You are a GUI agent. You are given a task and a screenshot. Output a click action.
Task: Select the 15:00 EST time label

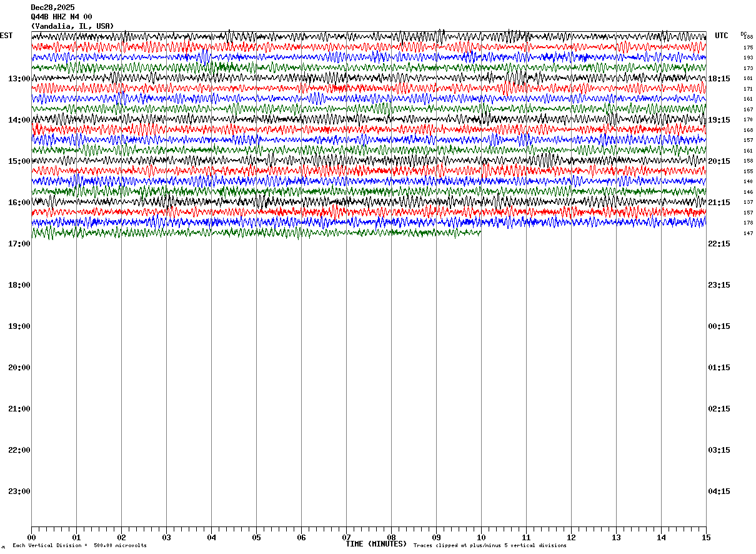pyautogui.click(x=19, y=161)
